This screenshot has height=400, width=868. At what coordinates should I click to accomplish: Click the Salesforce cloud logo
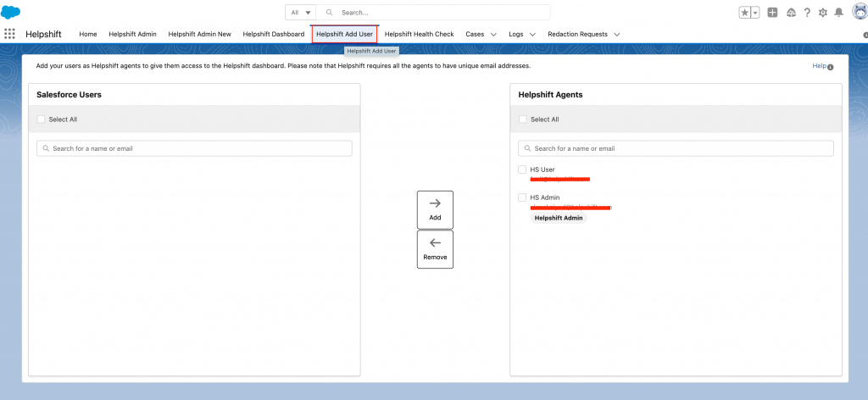(x=11, y=12)
